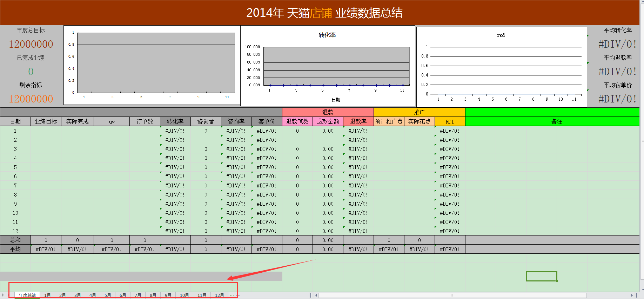
Task: Click the 已完成业绩 label
Action: coord(31,58)
